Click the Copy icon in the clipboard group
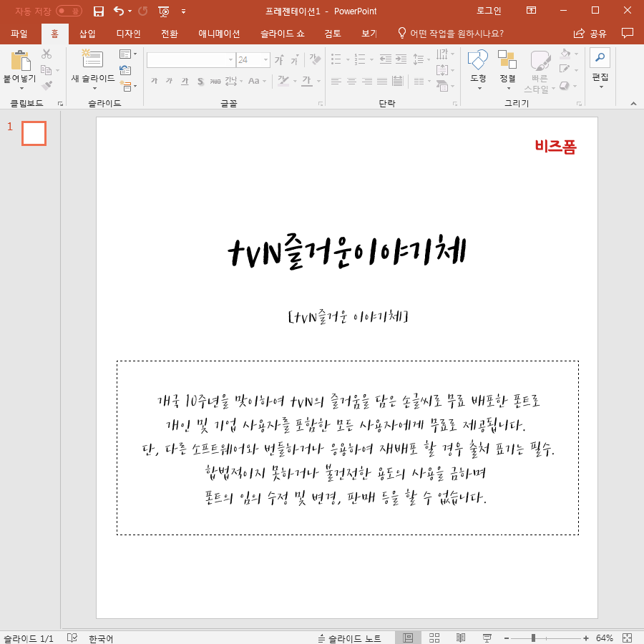 (46, 69)
